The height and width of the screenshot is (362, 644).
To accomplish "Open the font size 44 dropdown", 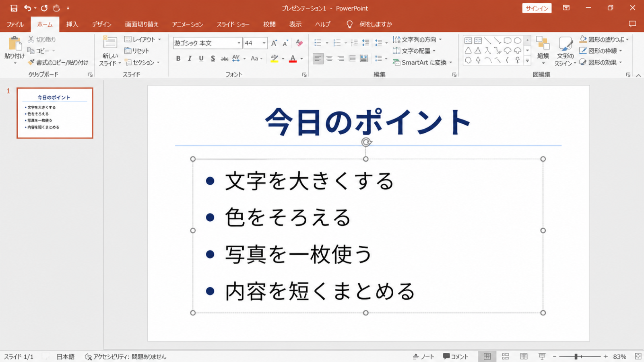I will point(264,43).
